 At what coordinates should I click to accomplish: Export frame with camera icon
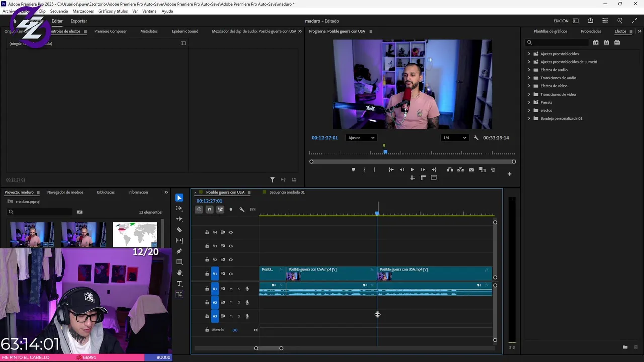click(471, 170)
